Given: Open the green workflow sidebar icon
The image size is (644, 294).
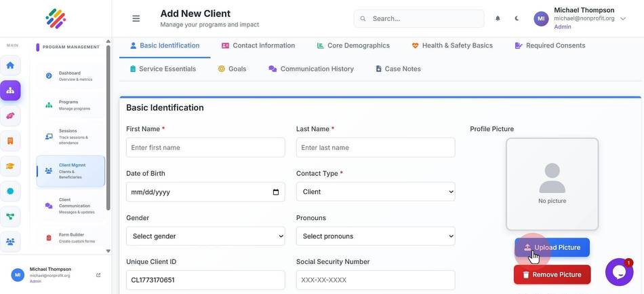Looking at the screenshot, I should tap(10, 217).
